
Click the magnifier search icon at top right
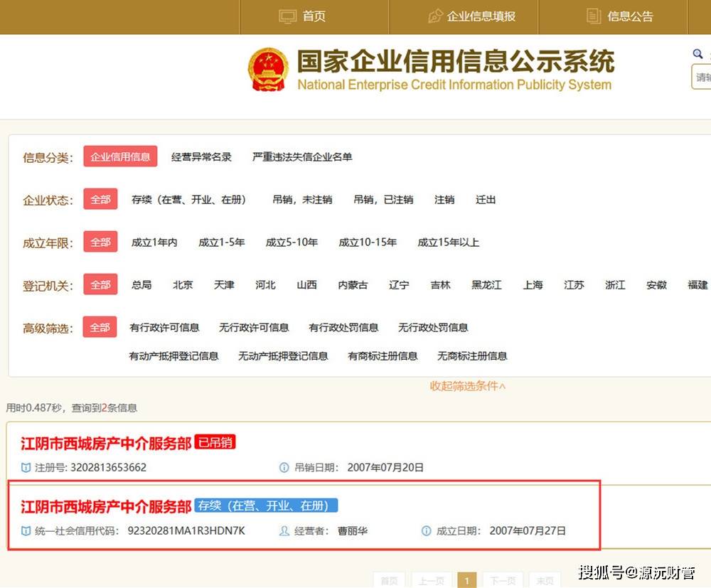697,54
